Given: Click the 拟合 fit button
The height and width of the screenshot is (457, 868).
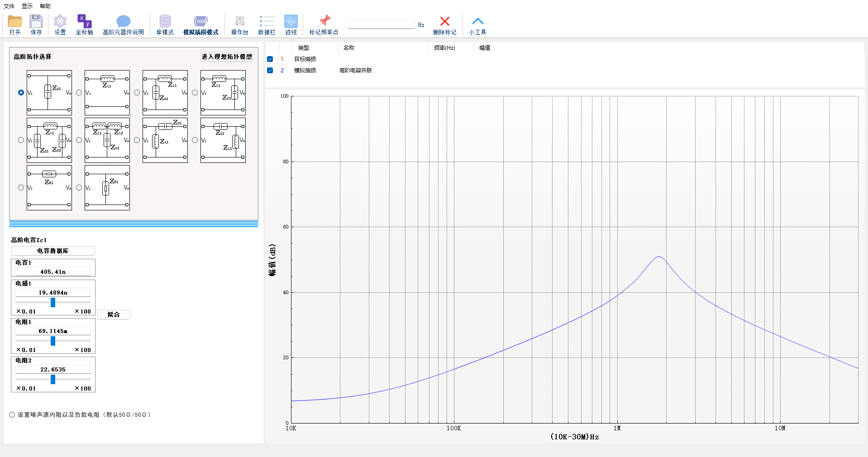Looking at the screenshot, I should pyautogui.click(x=114, y=314).
